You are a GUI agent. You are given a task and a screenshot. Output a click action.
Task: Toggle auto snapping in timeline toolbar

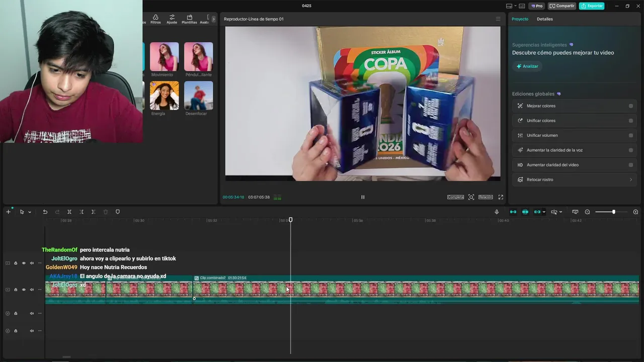[525, 212]
